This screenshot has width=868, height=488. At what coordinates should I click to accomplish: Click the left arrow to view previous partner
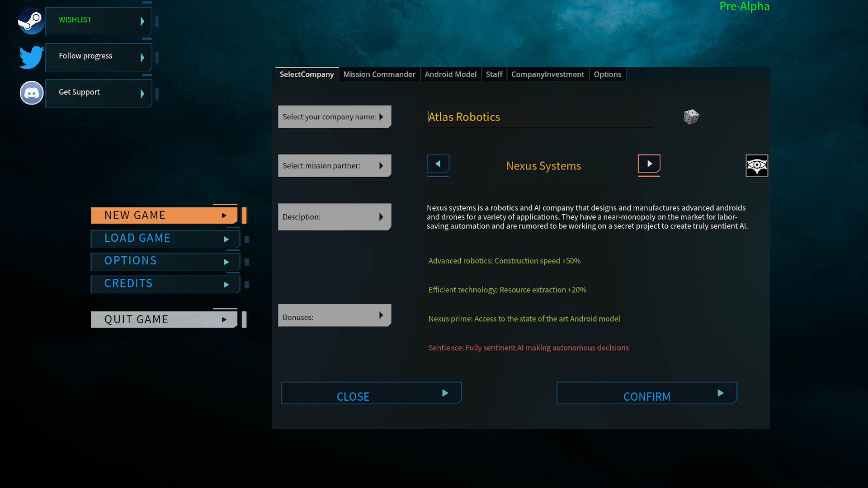coord(438,165)
